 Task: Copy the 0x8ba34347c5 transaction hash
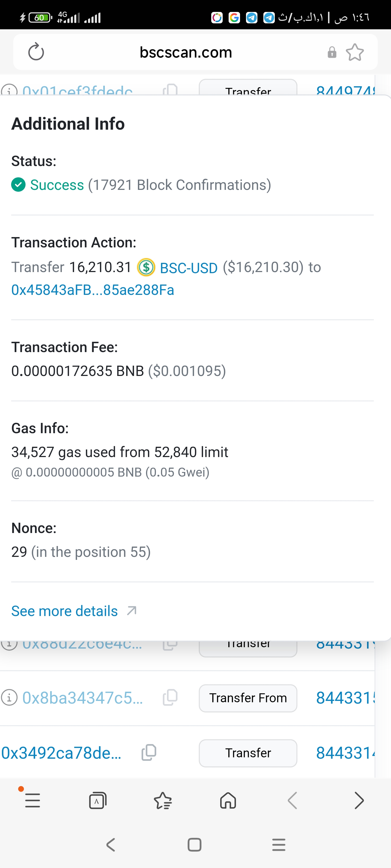(170, 697)
